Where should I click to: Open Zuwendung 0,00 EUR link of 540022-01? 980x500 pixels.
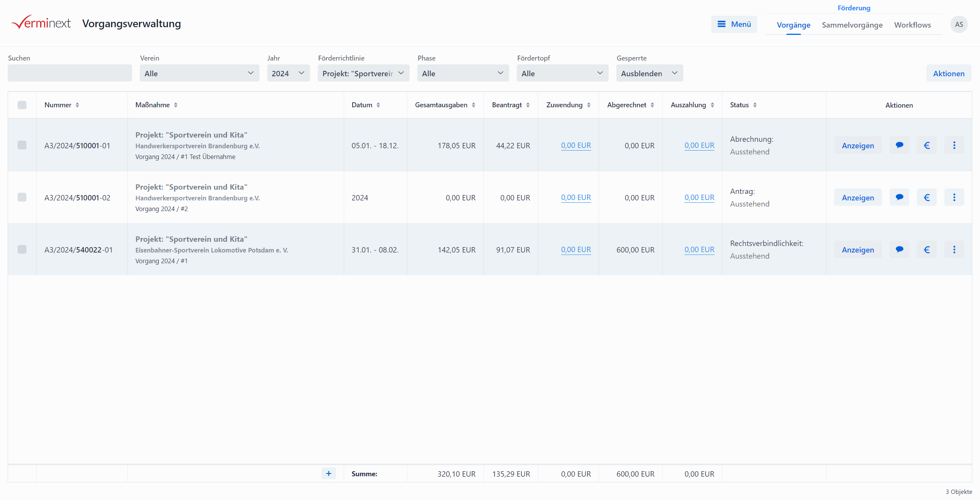[x=576, y=249]
